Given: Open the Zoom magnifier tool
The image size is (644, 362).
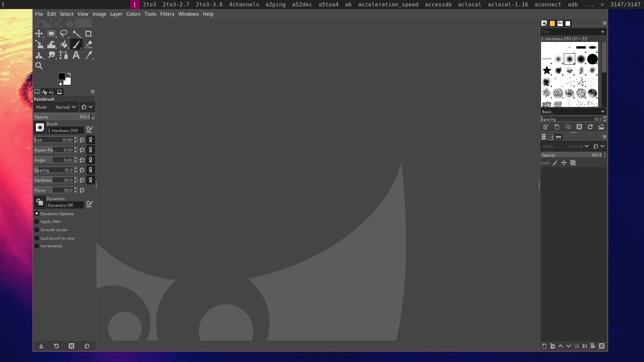Looking at the screenshot, I should click(39, 66).
